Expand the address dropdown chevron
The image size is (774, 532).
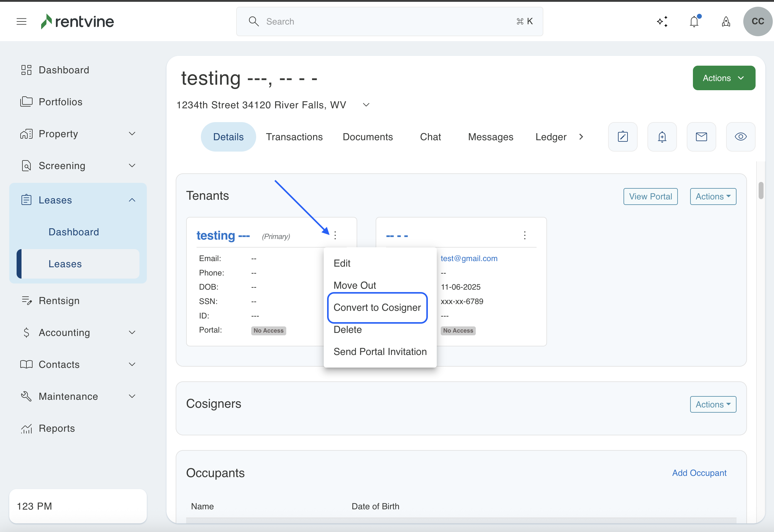(x=366, y=105)
